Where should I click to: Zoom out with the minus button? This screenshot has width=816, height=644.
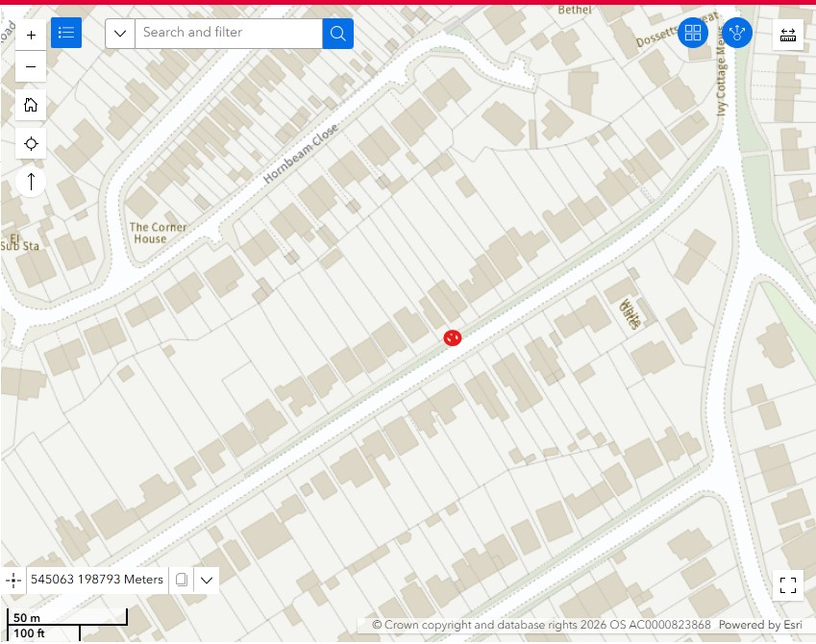pos(31,66)
